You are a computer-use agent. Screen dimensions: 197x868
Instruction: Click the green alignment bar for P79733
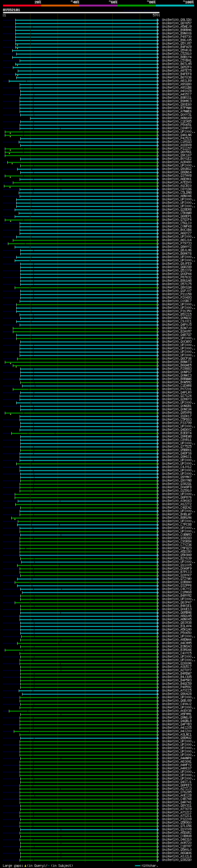(x=83, y=243)
